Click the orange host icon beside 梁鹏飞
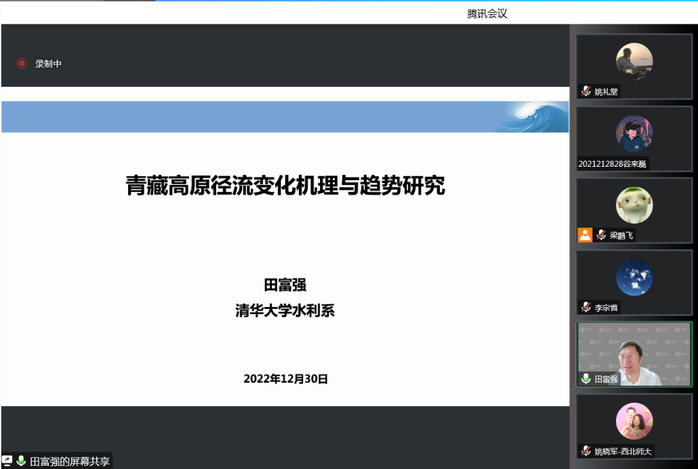 point(585,235)
